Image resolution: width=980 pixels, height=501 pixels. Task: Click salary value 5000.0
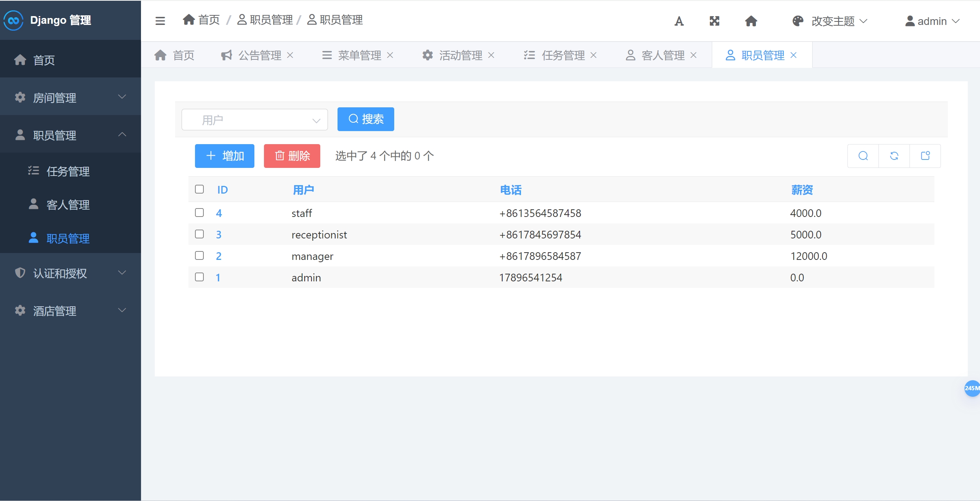806,235
